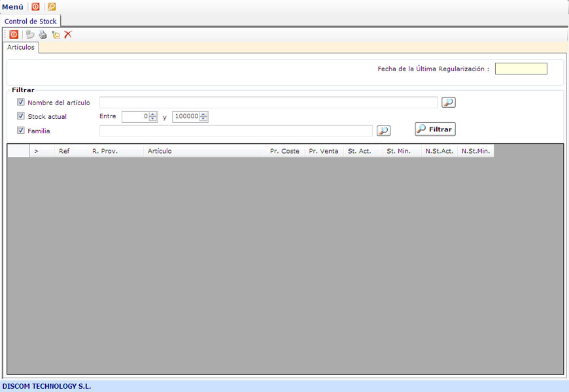This screenshot has height=392, width=569.
Task: Click the orange key icon in top bar
Action: [x=52, y=7]
